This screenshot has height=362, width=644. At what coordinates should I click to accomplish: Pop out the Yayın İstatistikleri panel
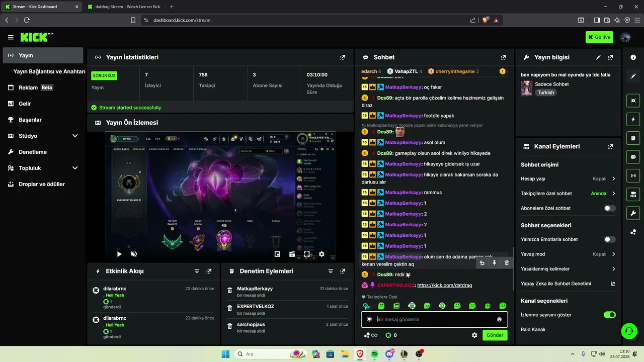[343, 57]
